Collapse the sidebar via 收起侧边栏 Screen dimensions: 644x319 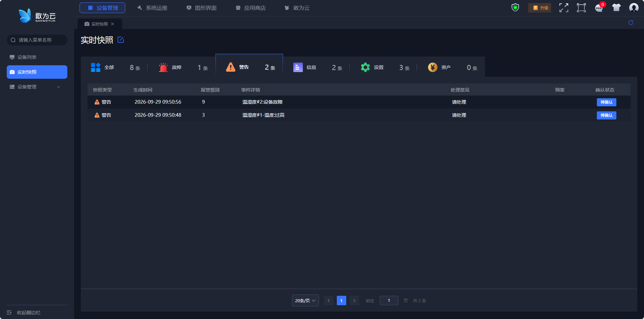click(x=24, y=313)
